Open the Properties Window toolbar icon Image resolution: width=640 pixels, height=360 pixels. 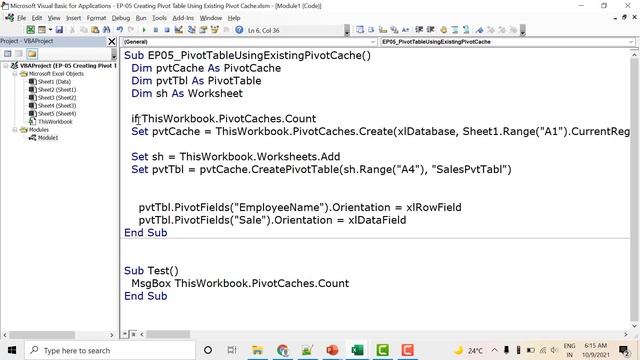(203, 30)
